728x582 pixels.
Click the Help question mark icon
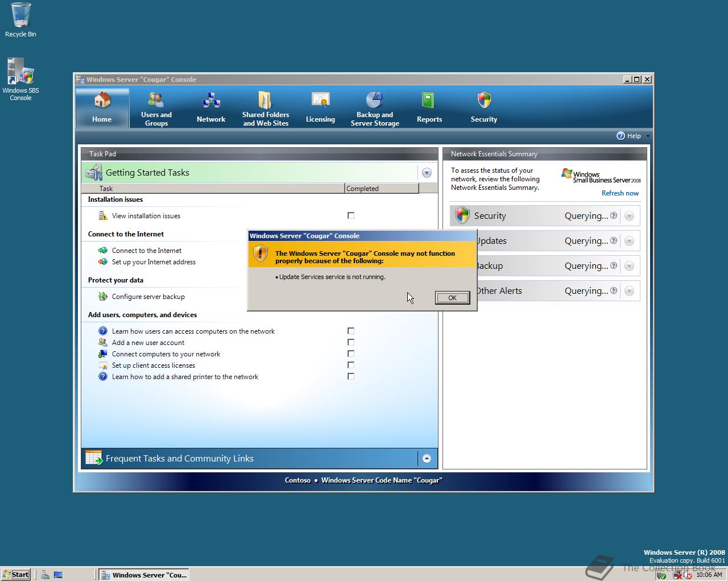621,136
